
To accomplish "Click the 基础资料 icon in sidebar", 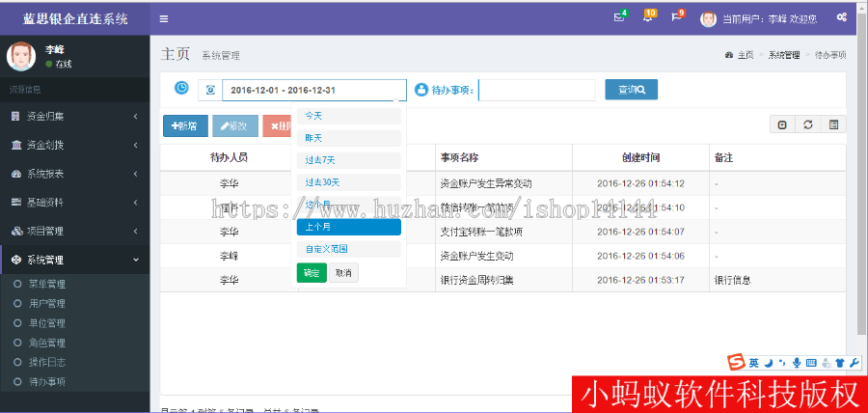I will coord(16,203).
